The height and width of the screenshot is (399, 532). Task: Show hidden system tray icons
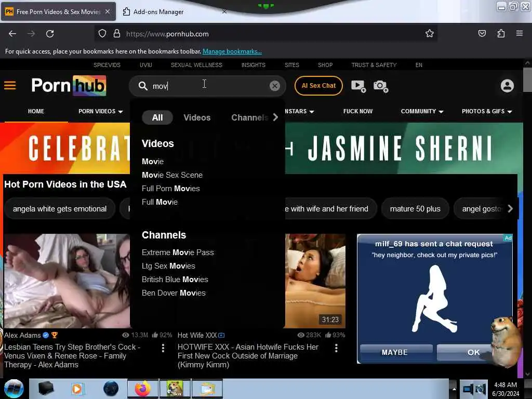click(x=454, y=389)
